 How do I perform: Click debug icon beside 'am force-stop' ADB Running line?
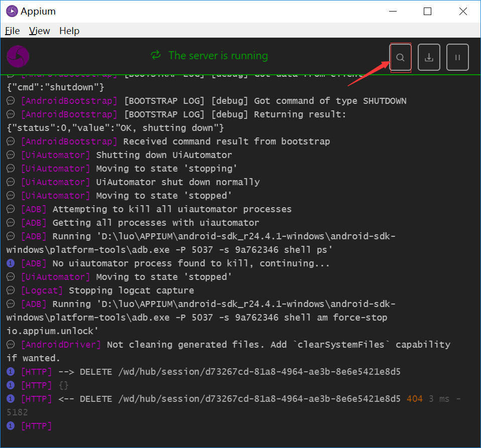click(x=11, y=304)
